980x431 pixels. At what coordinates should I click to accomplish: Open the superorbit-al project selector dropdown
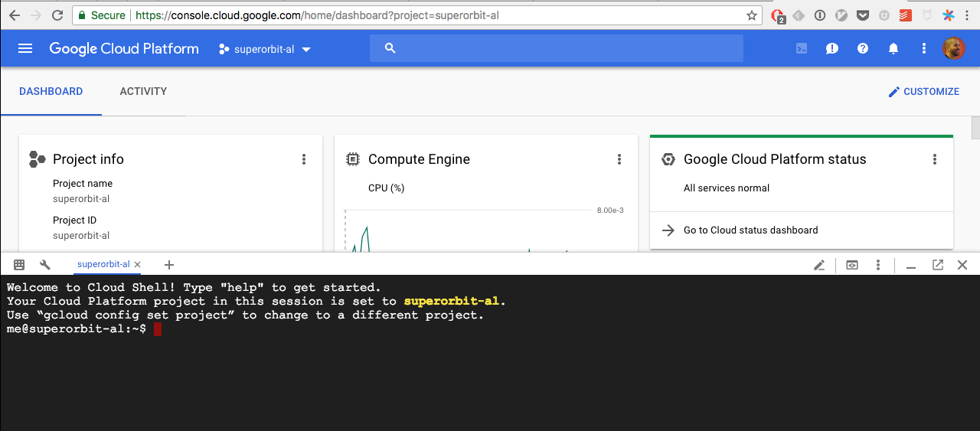[265, 49]
